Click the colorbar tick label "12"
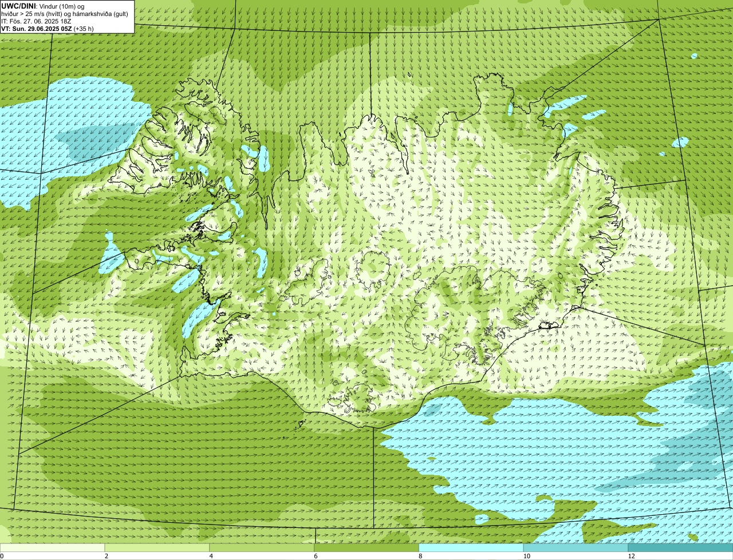Image resolution: width=733 pixels, height=560 pixels. click(631, 556)
